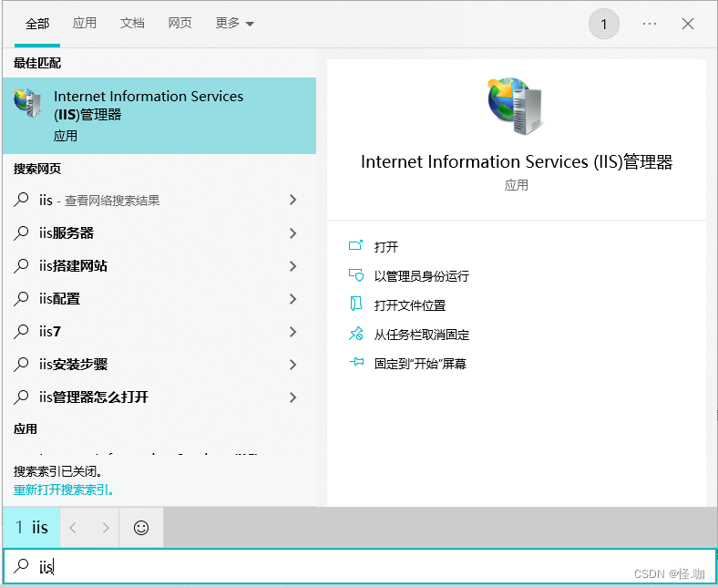Switch to the 文档 tab
This screenshot has width=718, height=588.
point(132,23)
